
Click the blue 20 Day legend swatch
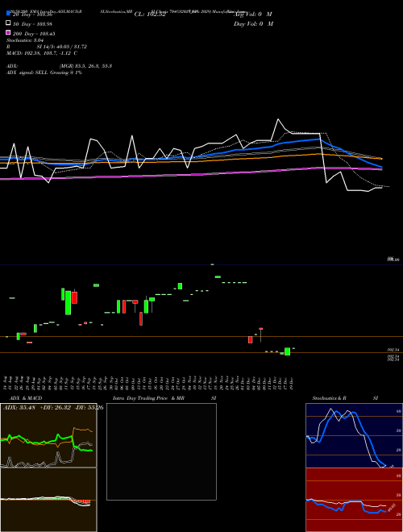pyautogui.click(x=9, y=14)
